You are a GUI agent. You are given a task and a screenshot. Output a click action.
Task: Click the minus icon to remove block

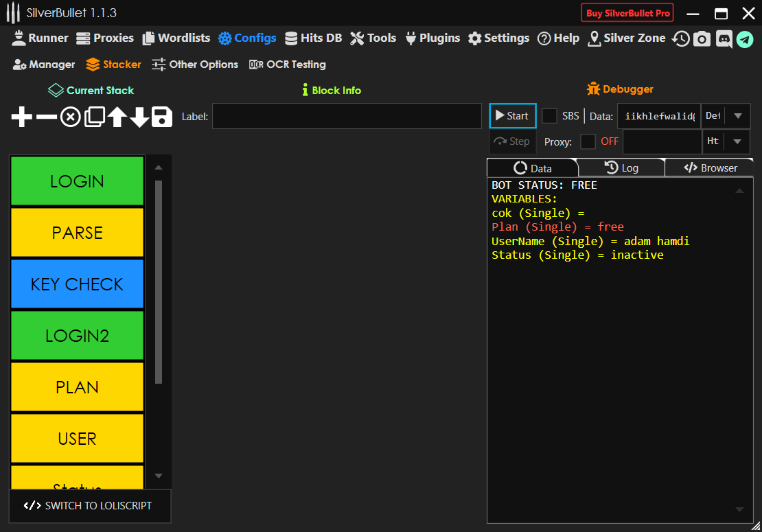point(46,117)
